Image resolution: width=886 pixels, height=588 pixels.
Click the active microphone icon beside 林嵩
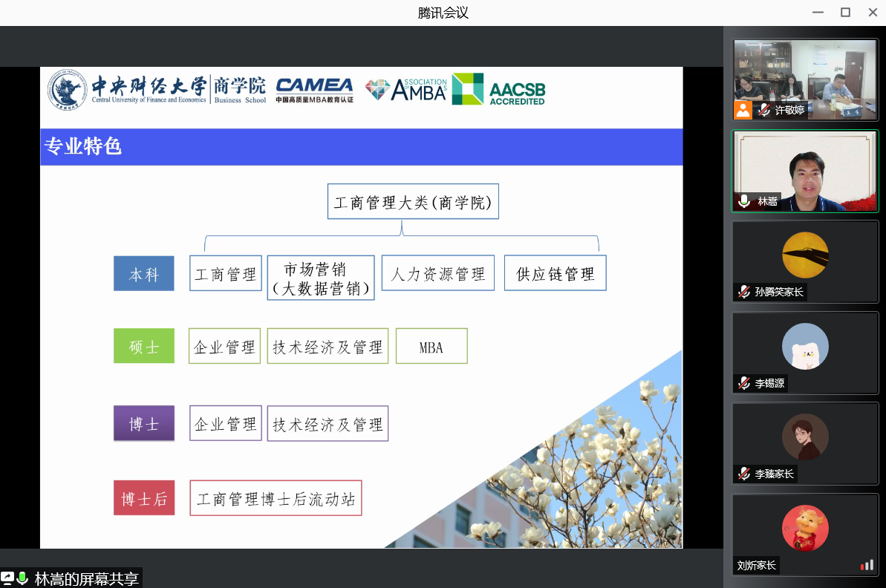tap(744, 201)
